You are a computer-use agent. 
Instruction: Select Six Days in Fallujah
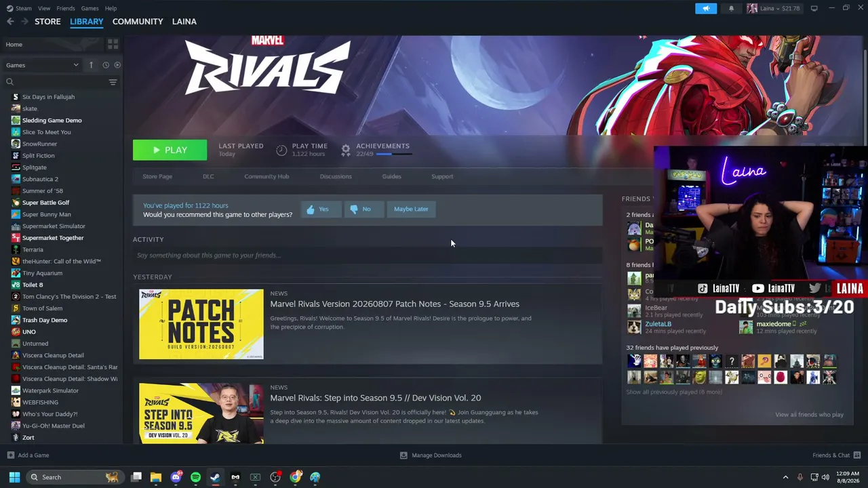point(48,97)
